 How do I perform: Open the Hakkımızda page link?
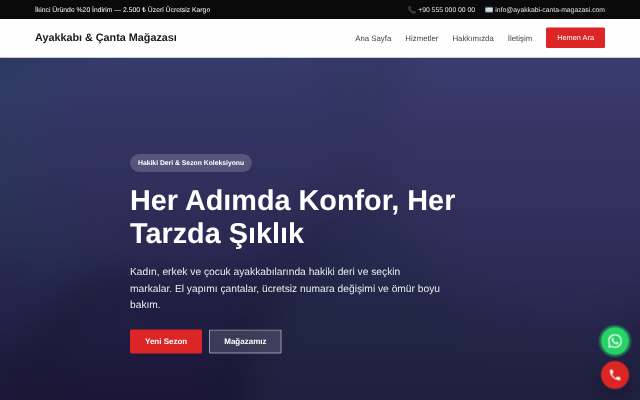(x=473, y=38)
